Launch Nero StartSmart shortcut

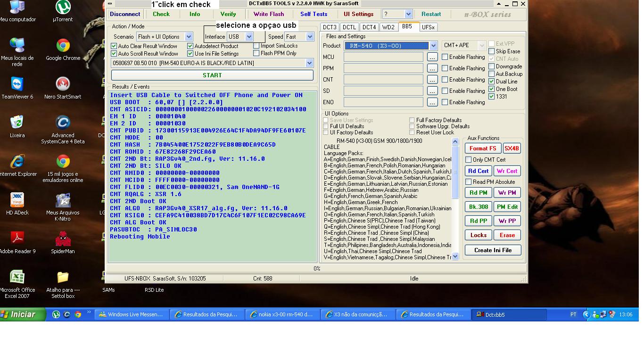pos(63,88)
